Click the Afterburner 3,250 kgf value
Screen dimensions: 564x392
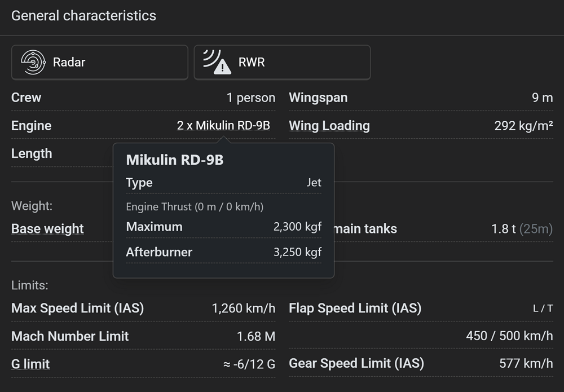[297, 252]
